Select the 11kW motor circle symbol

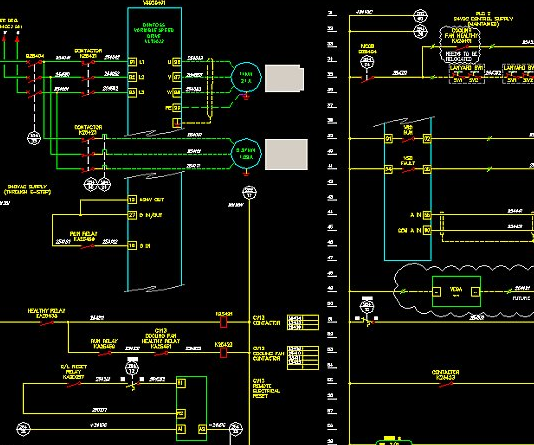[x=246, y=77]
